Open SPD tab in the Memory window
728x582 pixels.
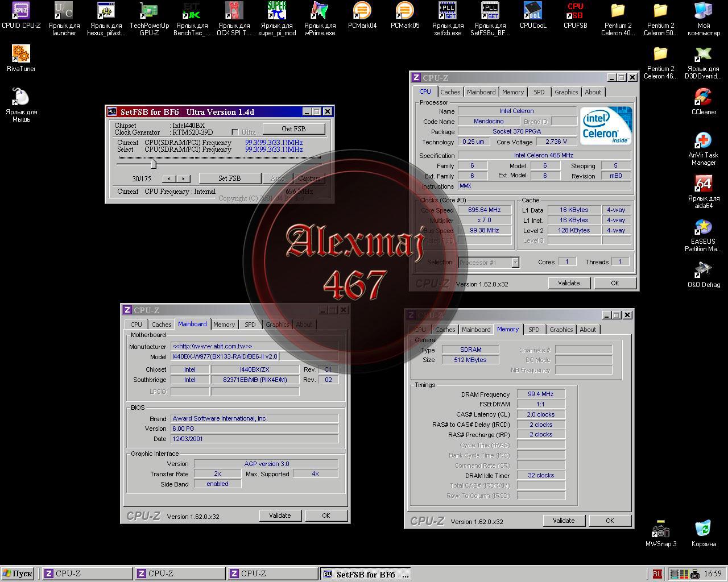(x=533, y=330)
